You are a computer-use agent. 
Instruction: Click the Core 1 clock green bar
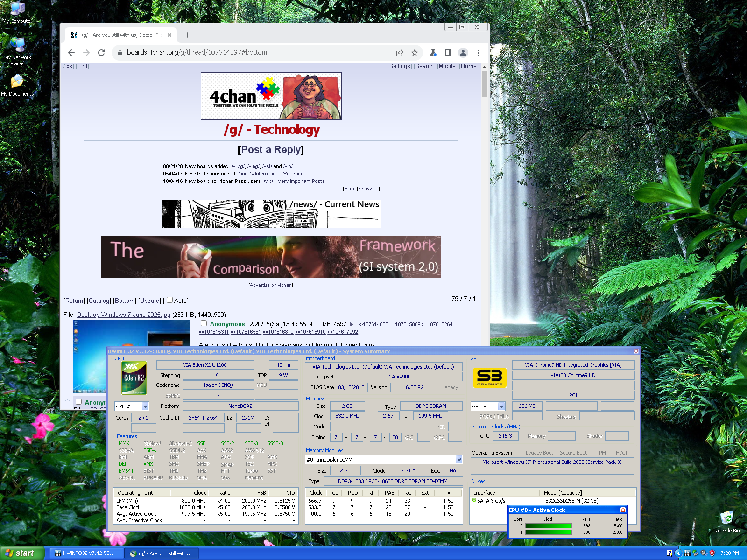[549, 532]
